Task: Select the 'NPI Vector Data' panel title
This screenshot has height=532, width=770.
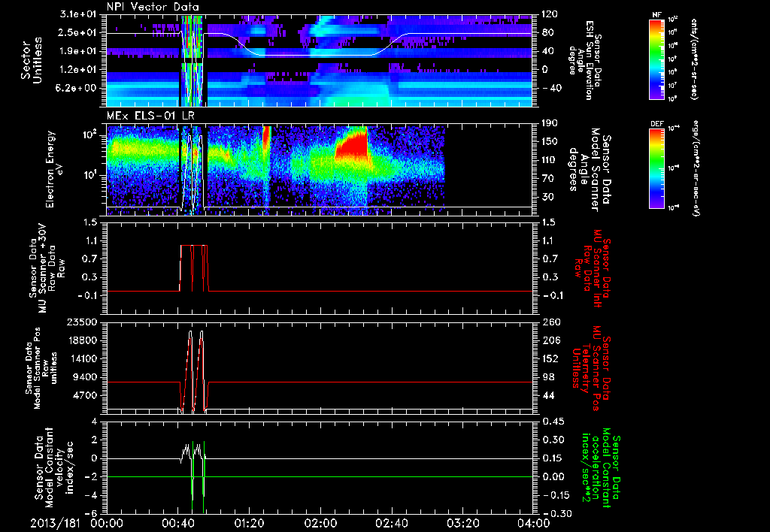Action: pyautogui.click(x=153, y=7)
